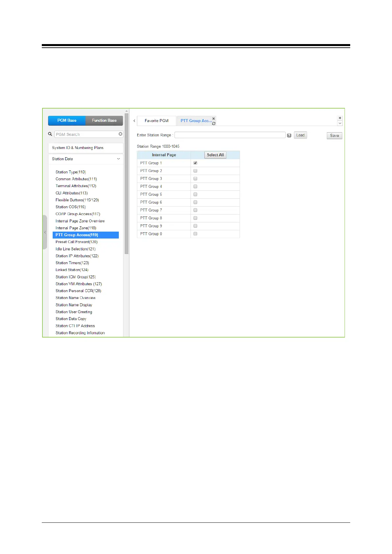The image size is (392, 554).
Task: Click the tabs left arrow
Action: pos(134,121)
